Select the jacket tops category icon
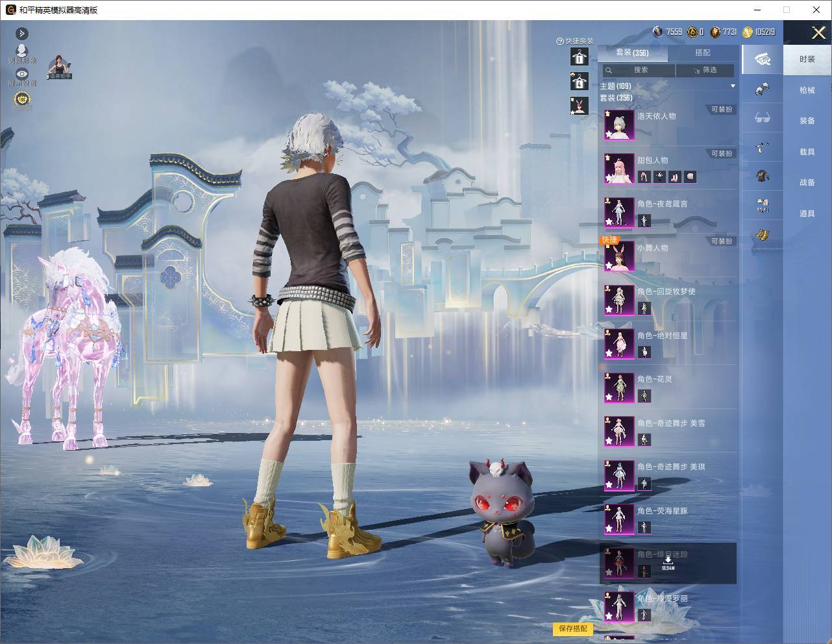The width and height of the screenshot is (832, 644). click(762, 176)
